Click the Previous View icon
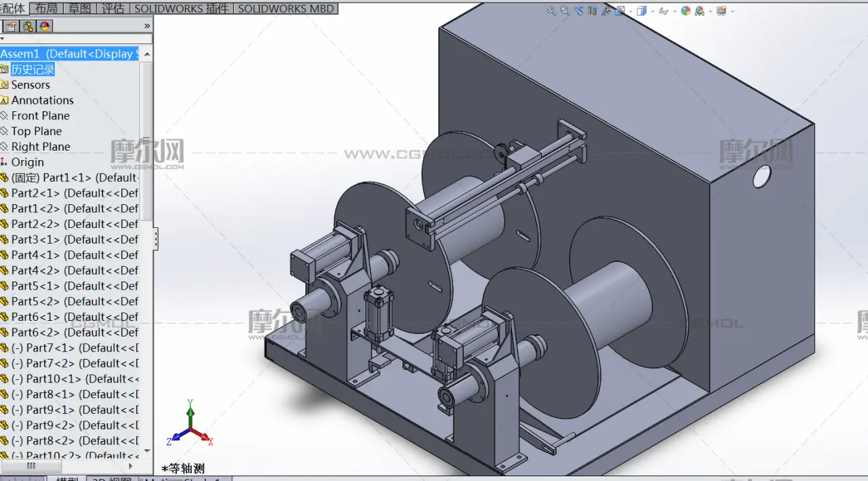The height and width of the screenshot is (481, 868). point(578,11)
